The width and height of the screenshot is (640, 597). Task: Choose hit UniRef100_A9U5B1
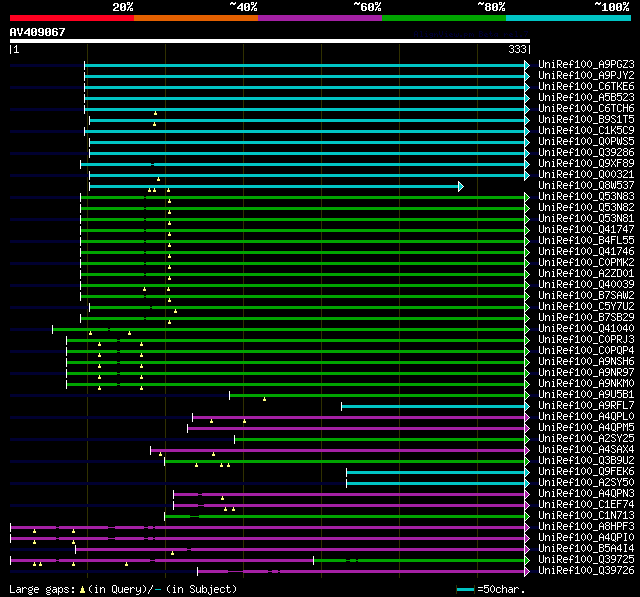(x=586, y=395)
